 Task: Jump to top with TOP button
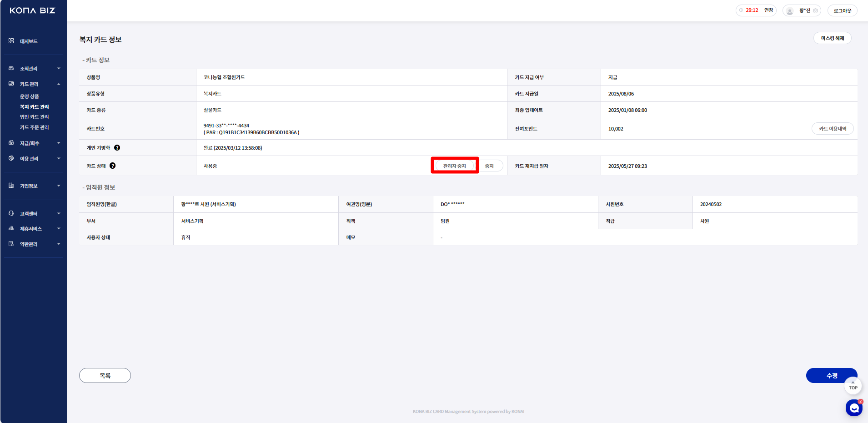[853, 386]
